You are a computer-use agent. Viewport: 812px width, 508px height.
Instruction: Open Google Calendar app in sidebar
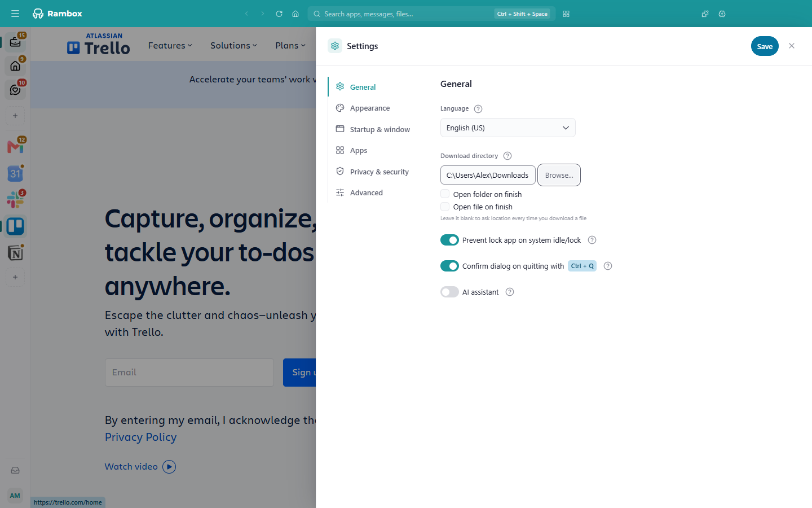point(15,173)
